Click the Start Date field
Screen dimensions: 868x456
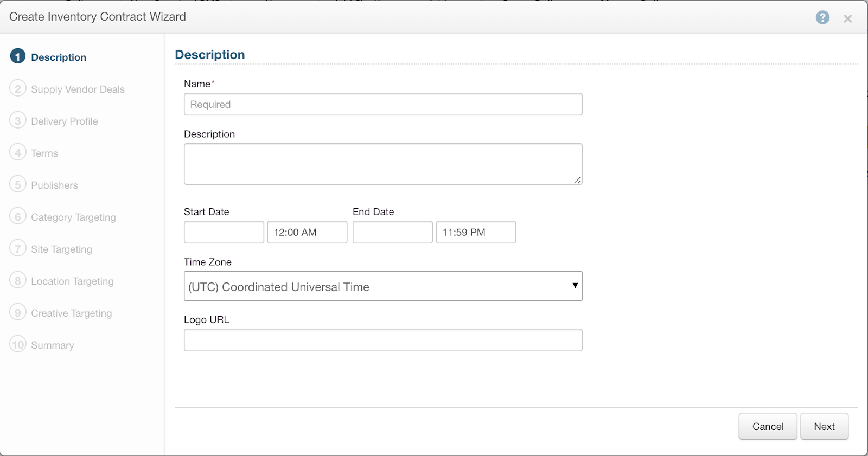click(x=224, y=232)
